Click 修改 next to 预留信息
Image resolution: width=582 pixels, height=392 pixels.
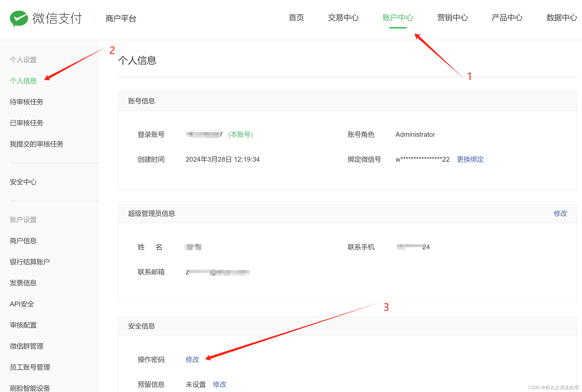point(219,384)
